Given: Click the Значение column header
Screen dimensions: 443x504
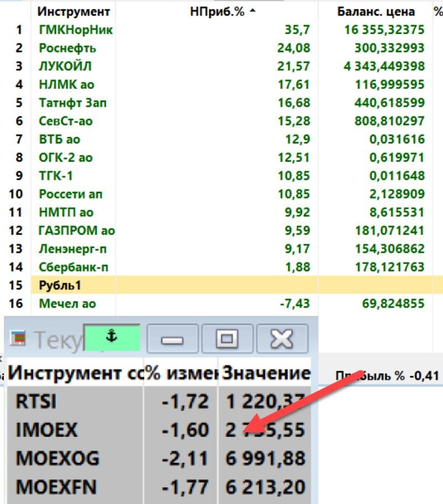Looking at the screenshot, I should coord(266,373).
